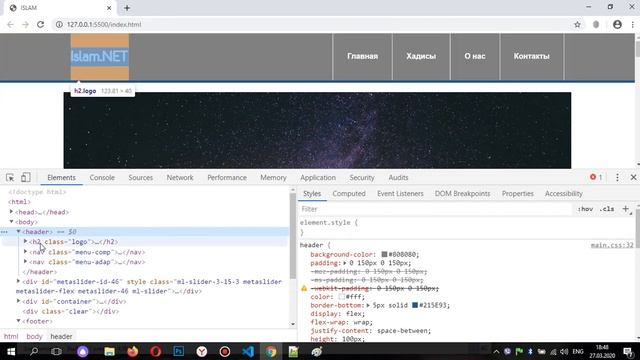Select the DOM Breakpoints sidebar tab

pos(462,193)
